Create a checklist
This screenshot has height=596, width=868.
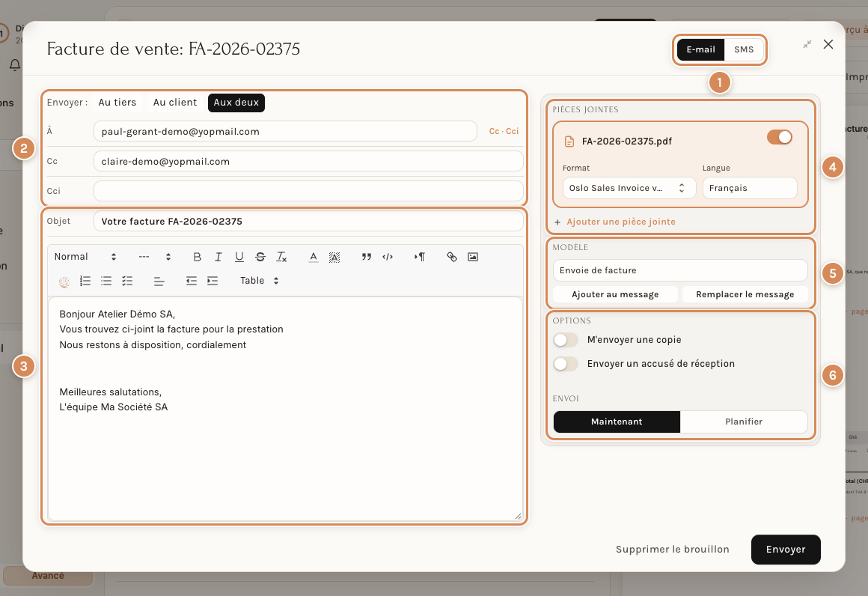coord(127,281)
